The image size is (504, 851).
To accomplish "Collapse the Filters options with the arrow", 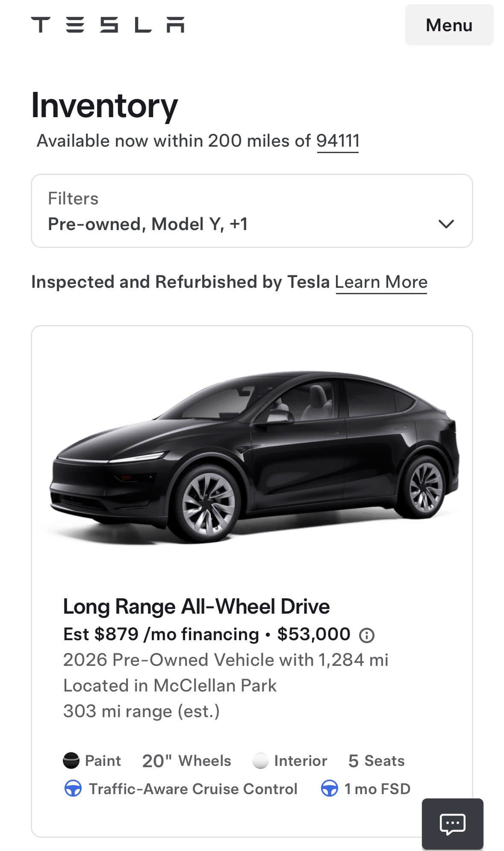I will pos(445,225).
